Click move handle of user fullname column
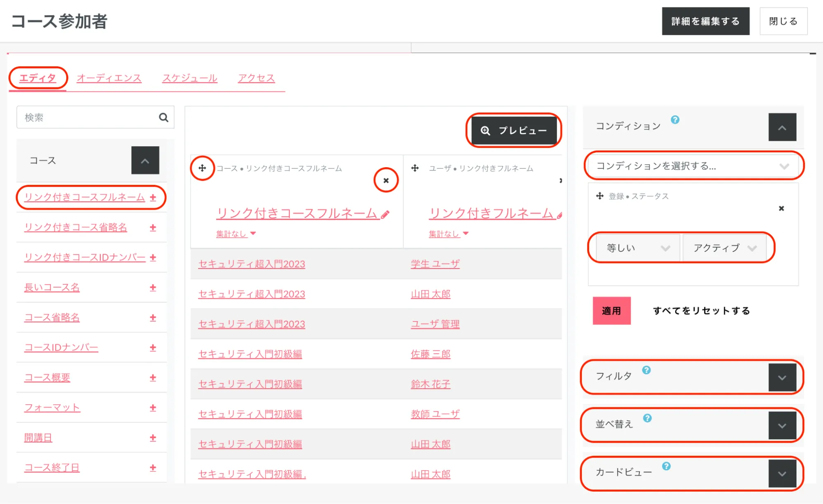823x504 pixels. pyautogui.click(x=415, y=168)
